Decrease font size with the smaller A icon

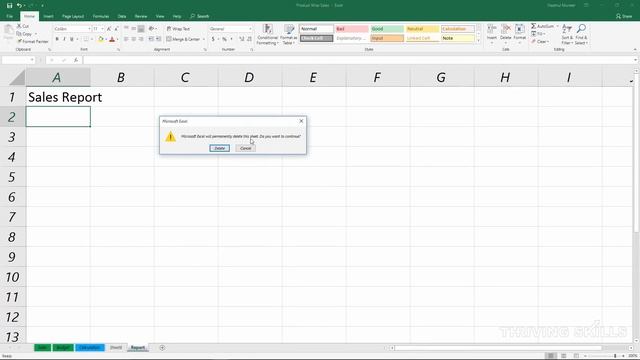pos(116,29)
